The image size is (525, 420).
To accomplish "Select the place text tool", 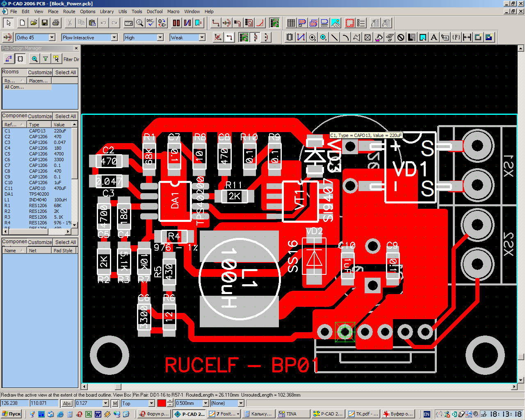I will [x=434, y=37].
